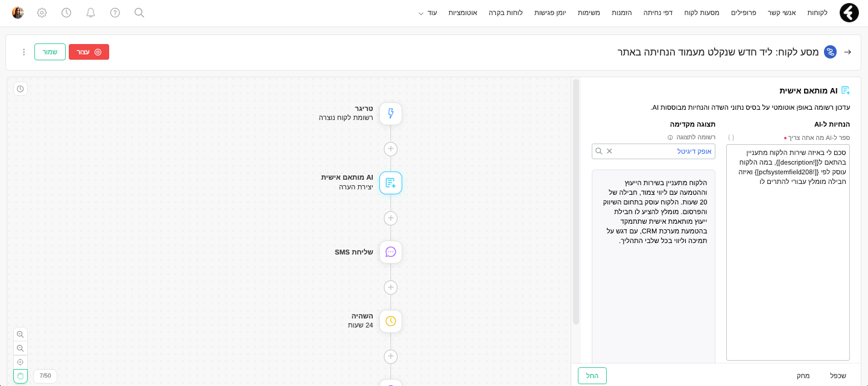Image resolution: width=868 pixels, height=386 pixels.
Task: Add a step below the השהיה delay node
Action: (x=391, y=356)
